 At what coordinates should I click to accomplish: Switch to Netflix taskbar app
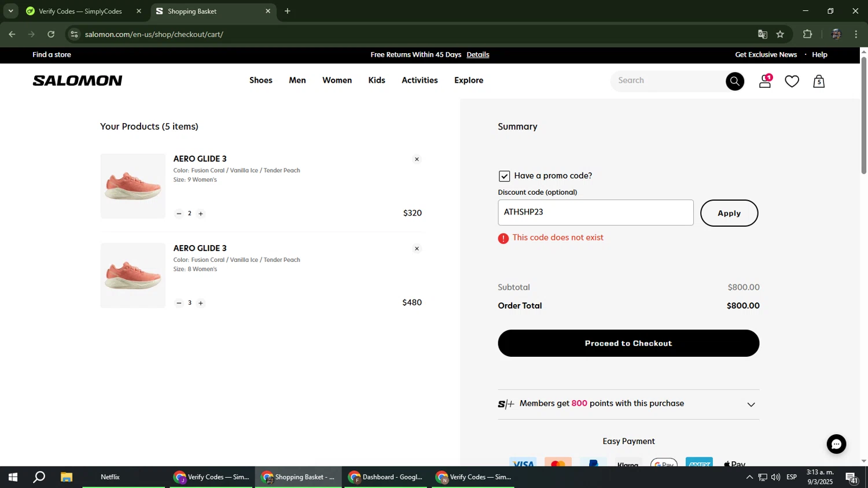(x=123, y=478)
